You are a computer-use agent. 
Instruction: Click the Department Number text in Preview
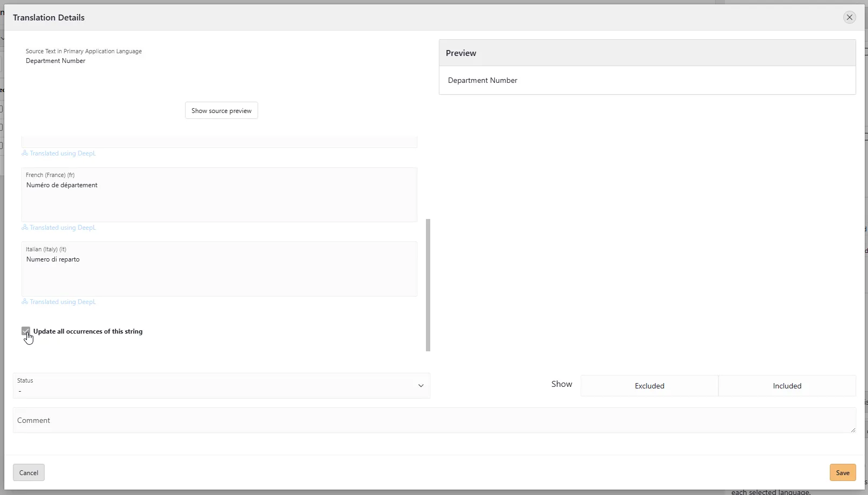482,80
